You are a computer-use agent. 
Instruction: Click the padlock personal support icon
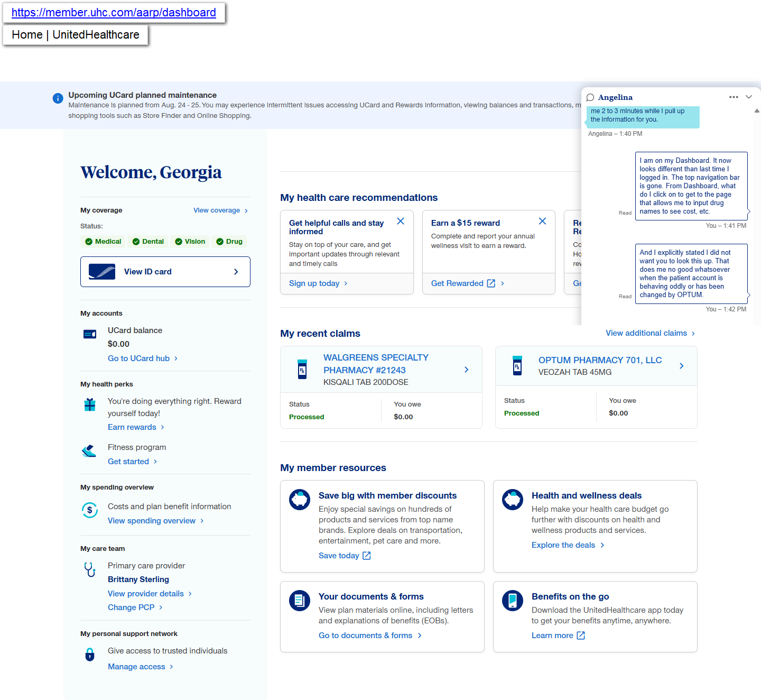(90, 655)
